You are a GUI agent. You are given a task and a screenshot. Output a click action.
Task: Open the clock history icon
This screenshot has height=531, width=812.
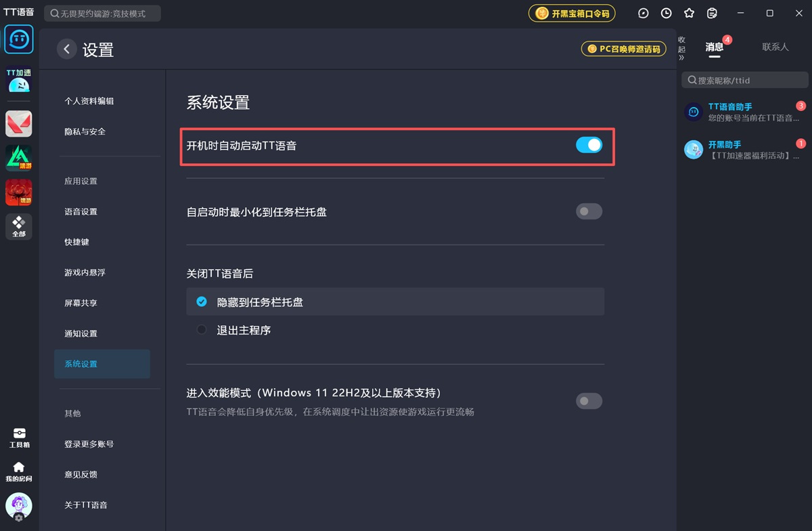(667, 14)
